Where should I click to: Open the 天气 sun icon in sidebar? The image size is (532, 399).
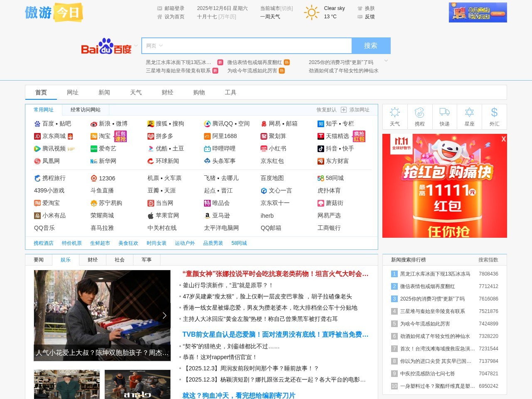(394, 112)
